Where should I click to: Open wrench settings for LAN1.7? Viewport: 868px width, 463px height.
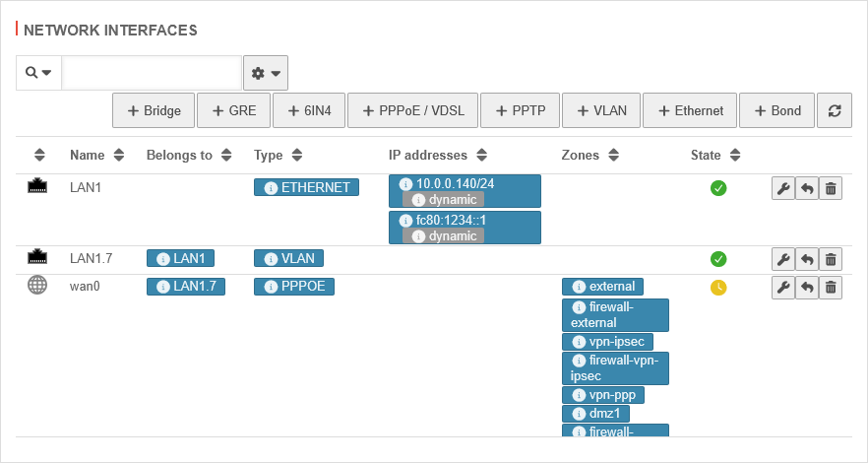tap(782, 259)
